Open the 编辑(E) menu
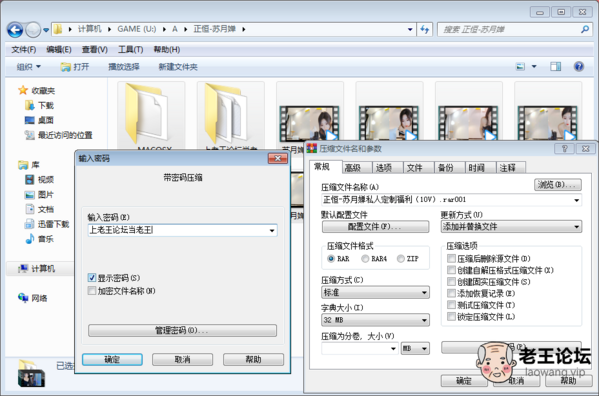The height and width of the screenshot is (396, 599). tap(58, 50)
